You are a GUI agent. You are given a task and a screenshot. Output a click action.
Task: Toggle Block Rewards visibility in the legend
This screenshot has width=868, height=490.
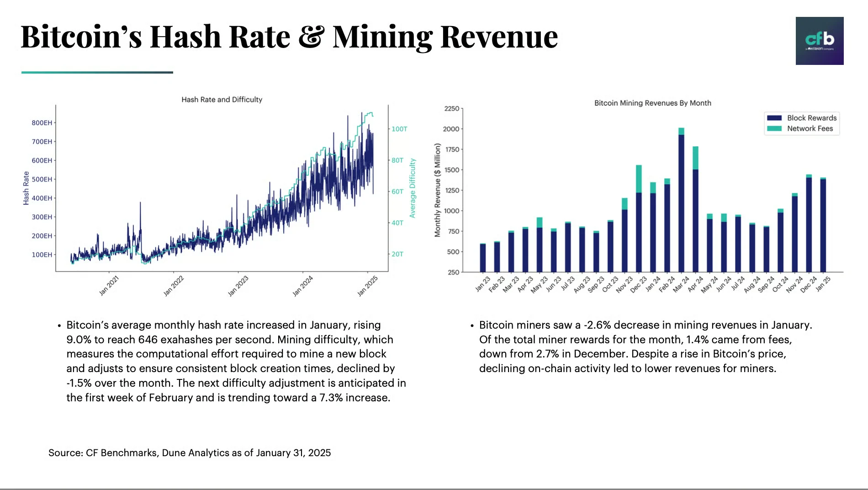click(774, 117)
